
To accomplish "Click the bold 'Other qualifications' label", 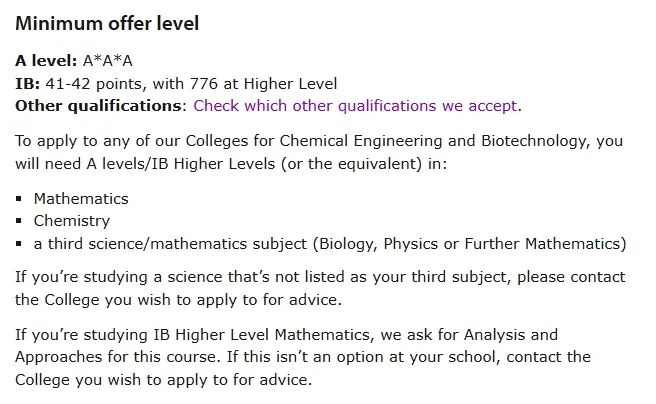I will point(98,106).
